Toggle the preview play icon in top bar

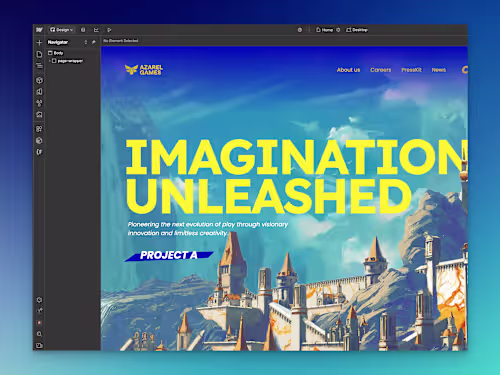109,30
